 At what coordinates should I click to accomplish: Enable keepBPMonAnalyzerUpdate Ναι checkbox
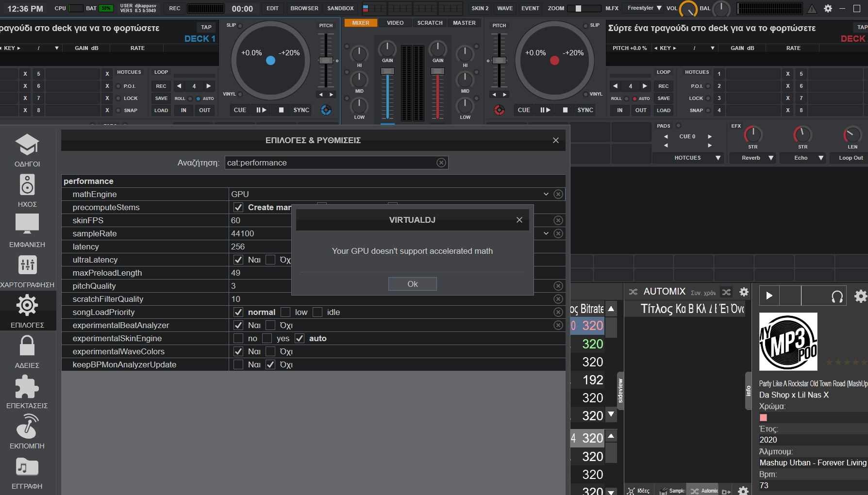tap(238, 364)
